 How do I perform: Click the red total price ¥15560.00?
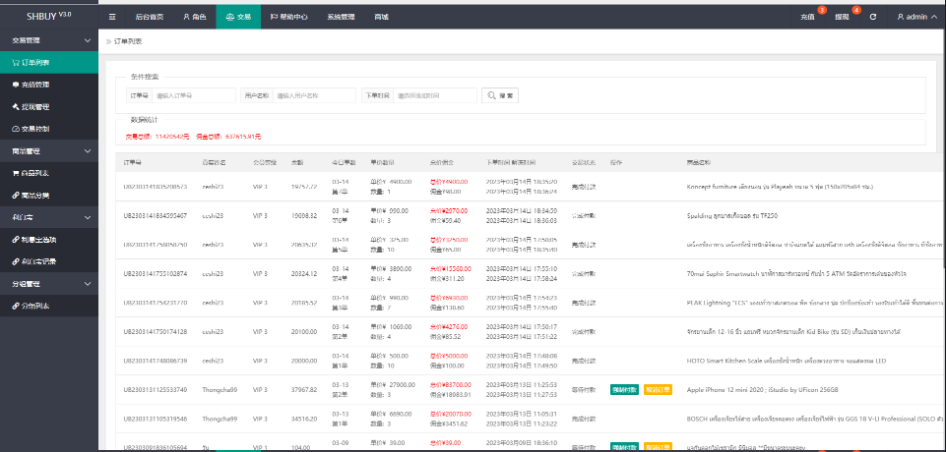tap(450, 269)
